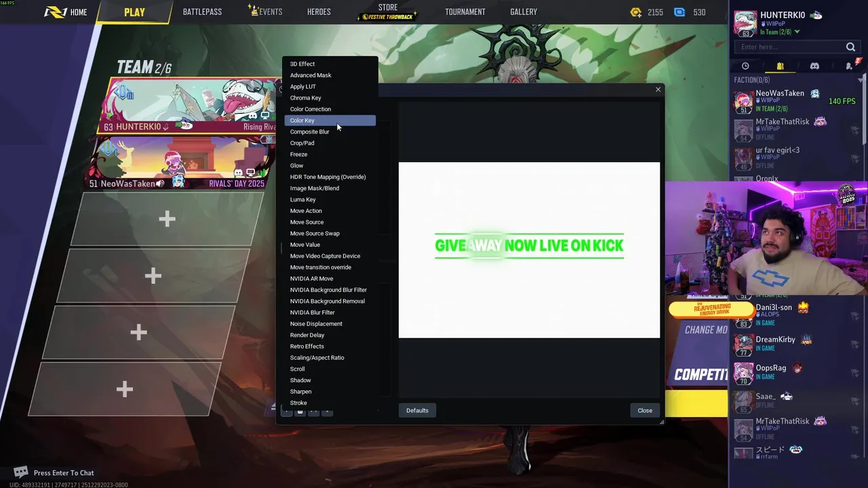
Task: Invite ur fav egirl<3 via flag icon
Action: 854,158
